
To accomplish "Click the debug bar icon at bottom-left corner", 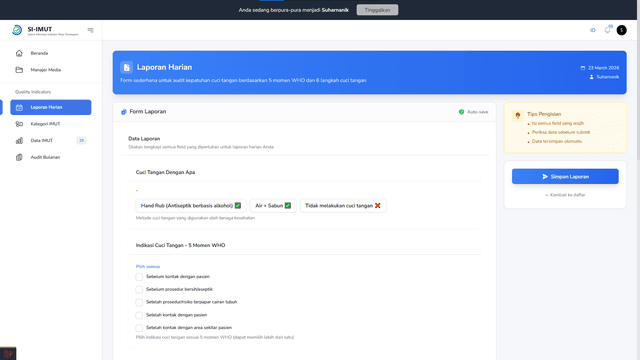I will point(8,353).
